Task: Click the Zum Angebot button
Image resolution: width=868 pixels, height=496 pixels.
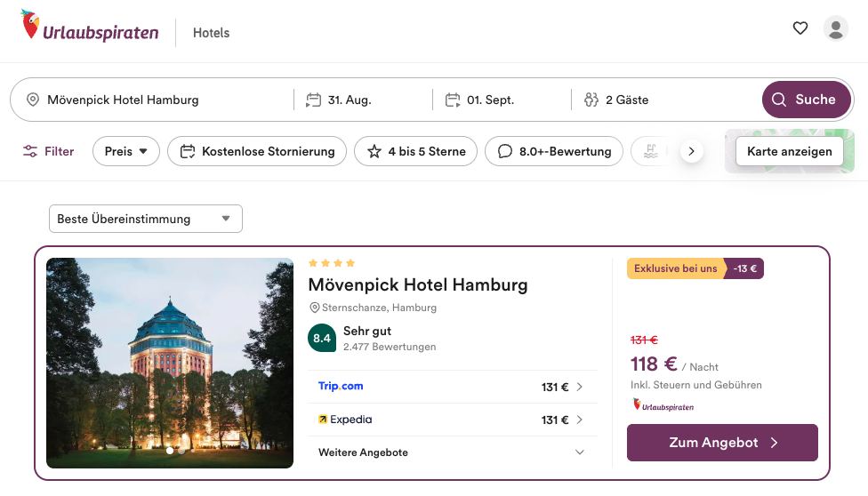Action: point(722,443)
